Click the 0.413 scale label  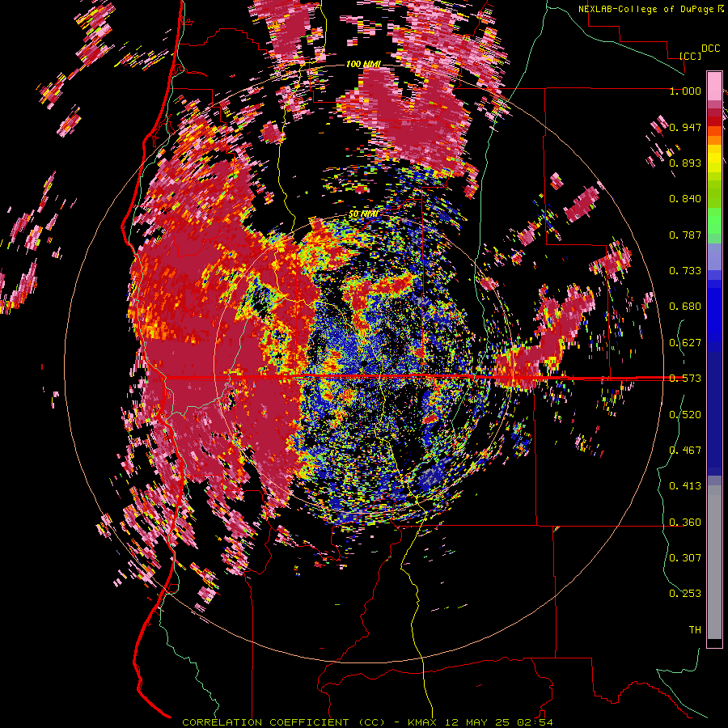[685, 486]
